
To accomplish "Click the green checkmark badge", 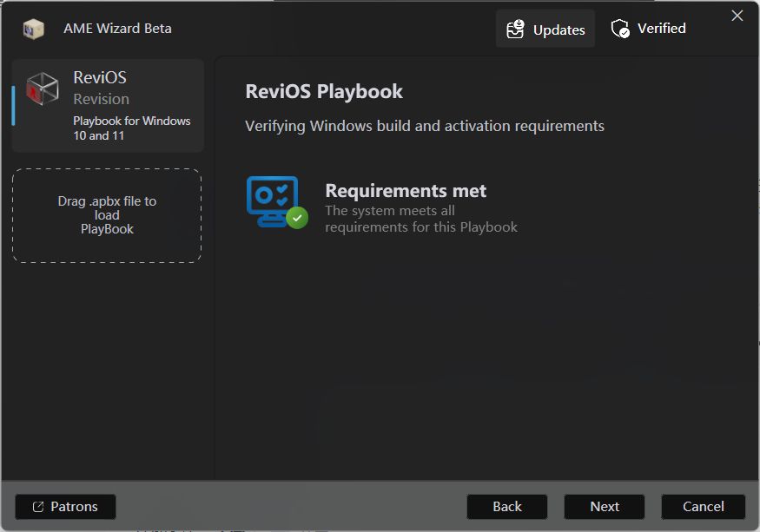I will tap(297, 218).
